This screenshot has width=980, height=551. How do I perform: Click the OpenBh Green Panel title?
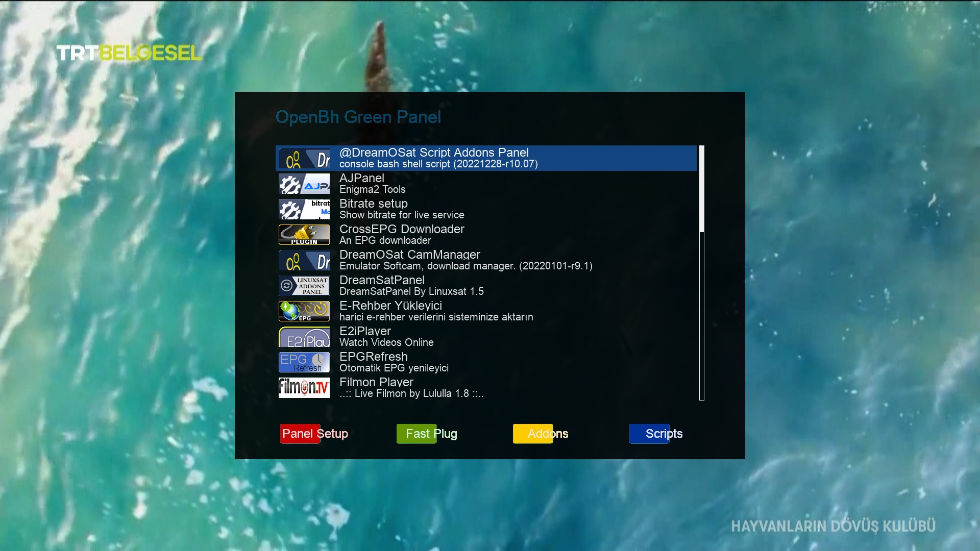coord(358,117)
